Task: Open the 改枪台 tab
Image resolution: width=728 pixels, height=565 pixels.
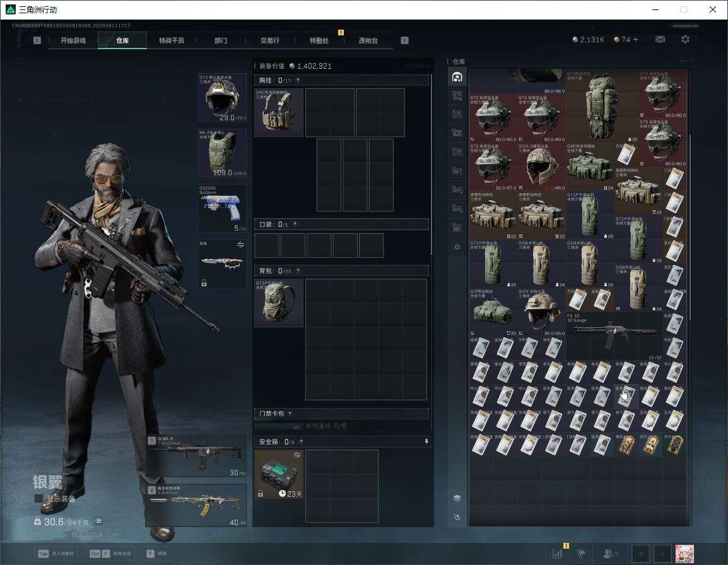Action: (x=368, y=40)
